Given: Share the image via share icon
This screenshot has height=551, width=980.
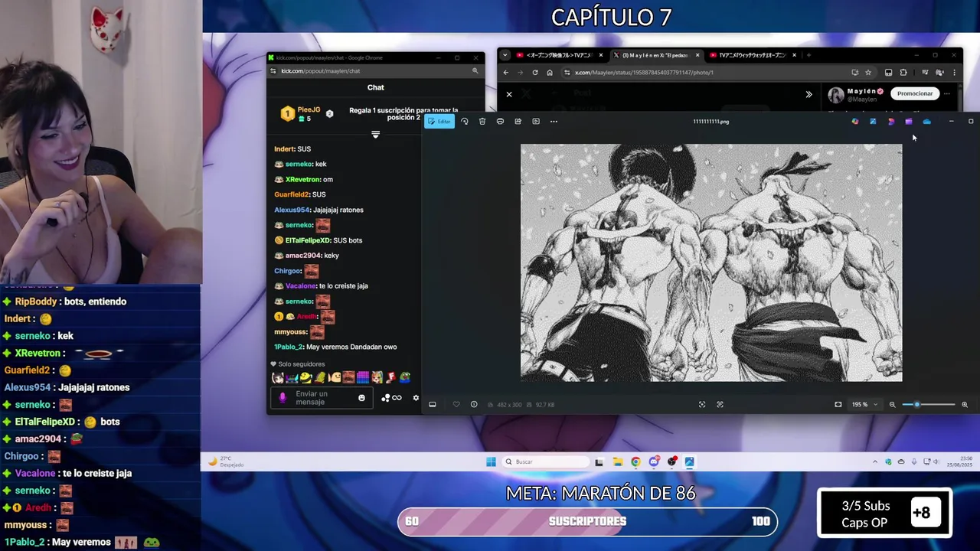Looking at the screenshot, I should coord(518,121).
